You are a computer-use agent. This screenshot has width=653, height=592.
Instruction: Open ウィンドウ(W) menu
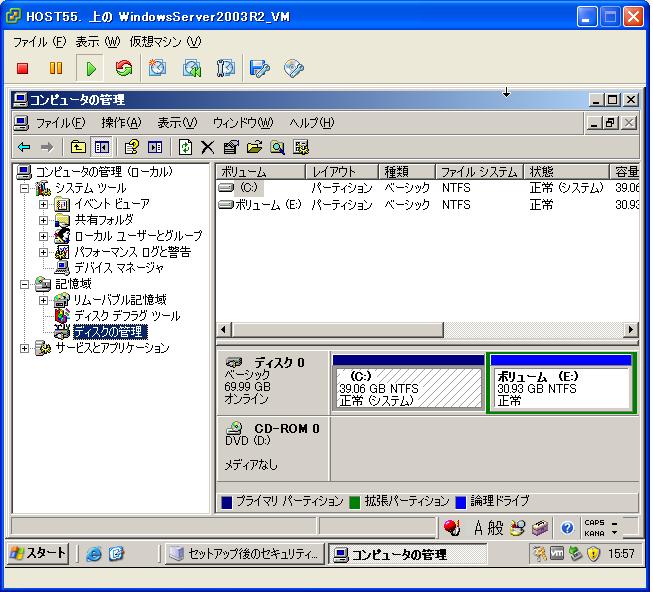243,123
